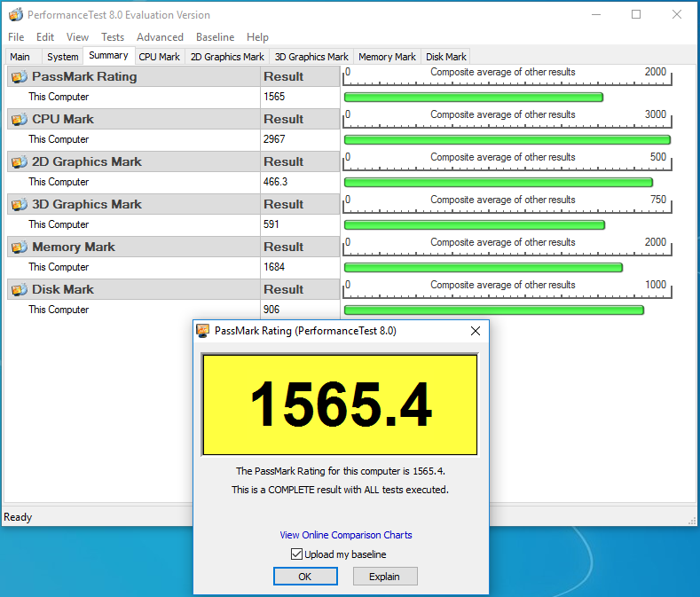Click the 3D Graphics Mark row icon
Image resolution: width=700 pixels, height=597 pixels.
pyautogui.click(x=20, y=205)
